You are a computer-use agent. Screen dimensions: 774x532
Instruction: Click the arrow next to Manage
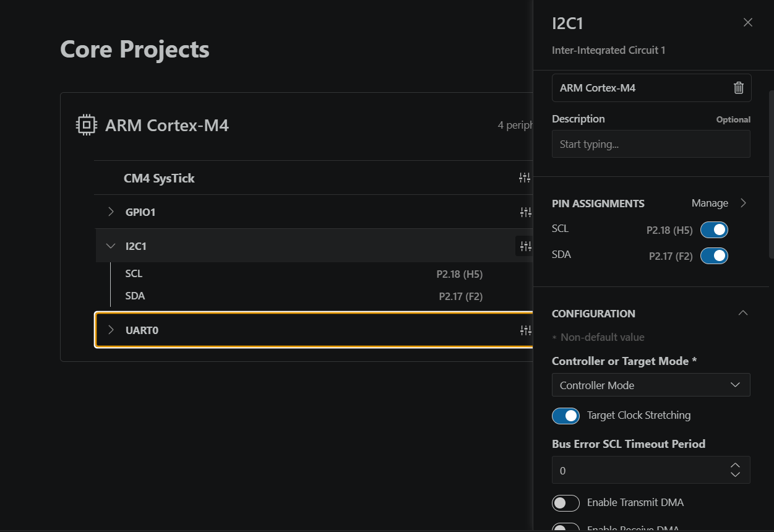click(744, 203)
